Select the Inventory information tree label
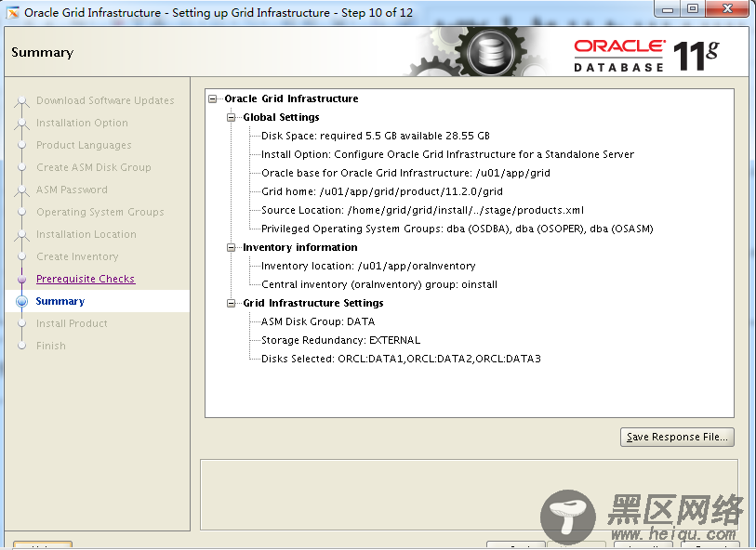Image resolution: width=756 pixels, height=550 pixels. [x=300, y=247]
